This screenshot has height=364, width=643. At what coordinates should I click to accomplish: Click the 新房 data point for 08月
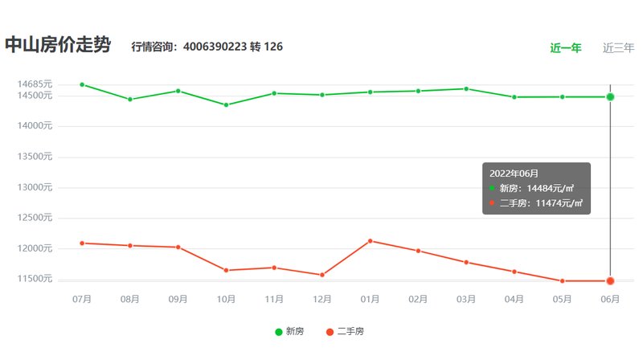point(130,100)
